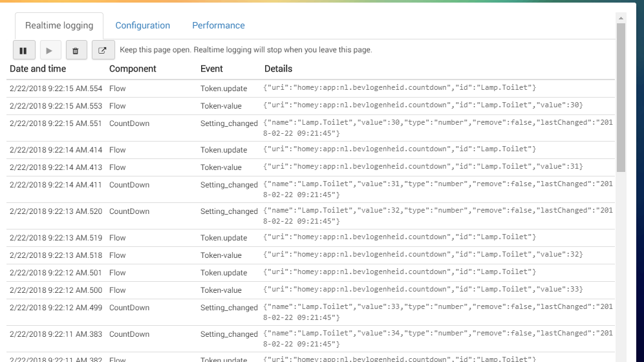The height and width of the screenshot is (362, 644).
Task: Click the Details column header
Action: [278, 69]
